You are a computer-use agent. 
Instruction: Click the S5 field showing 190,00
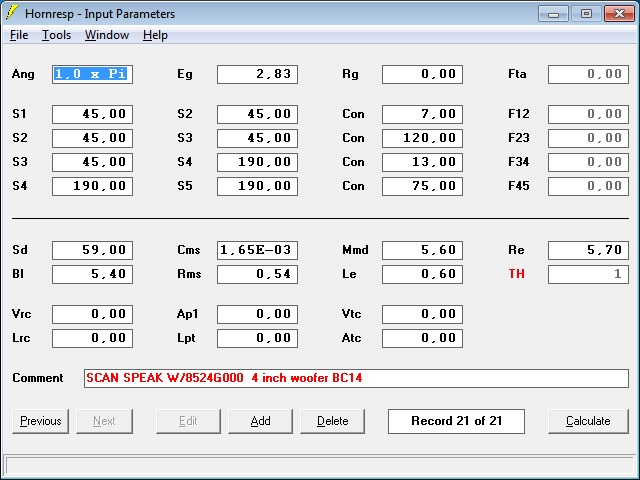point(258,186)
